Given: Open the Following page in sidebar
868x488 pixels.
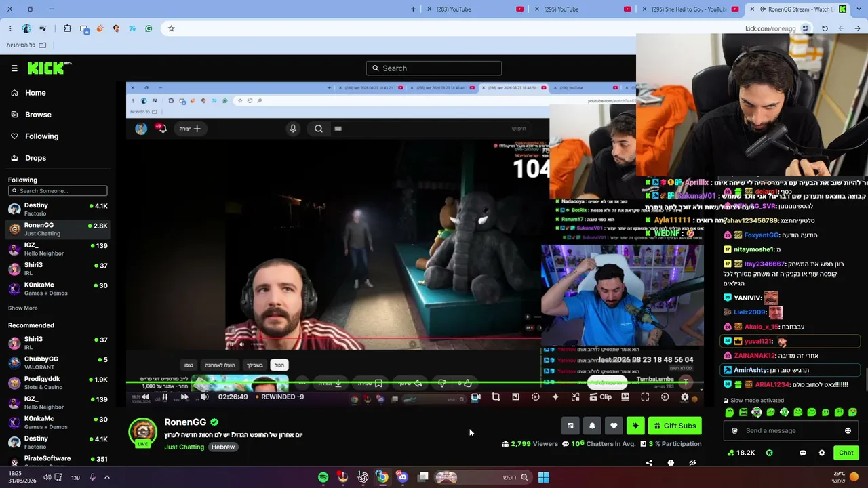Looking at the screenshot, I should pyautogui.click(x=41, y=136).
